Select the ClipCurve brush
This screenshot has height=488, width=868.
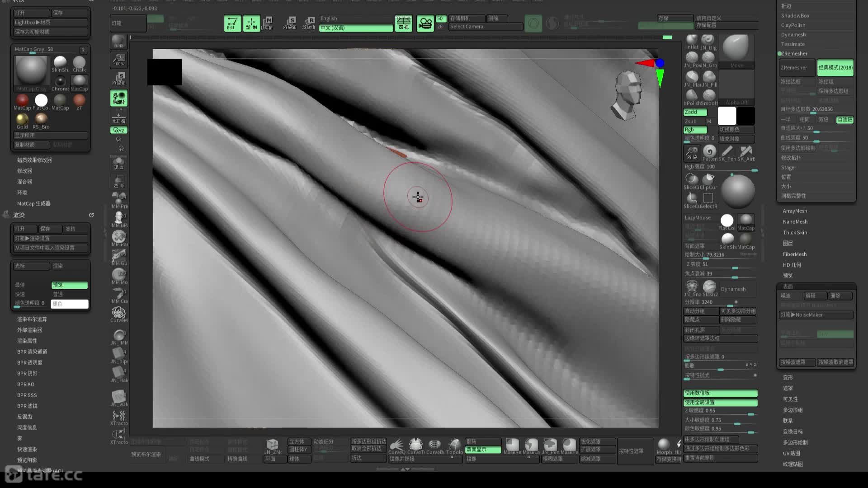click(709, 182)
